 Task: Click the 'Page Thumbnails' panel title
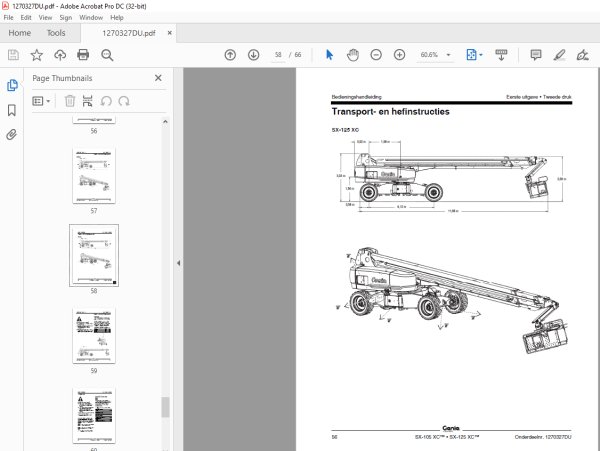[62, 78]
